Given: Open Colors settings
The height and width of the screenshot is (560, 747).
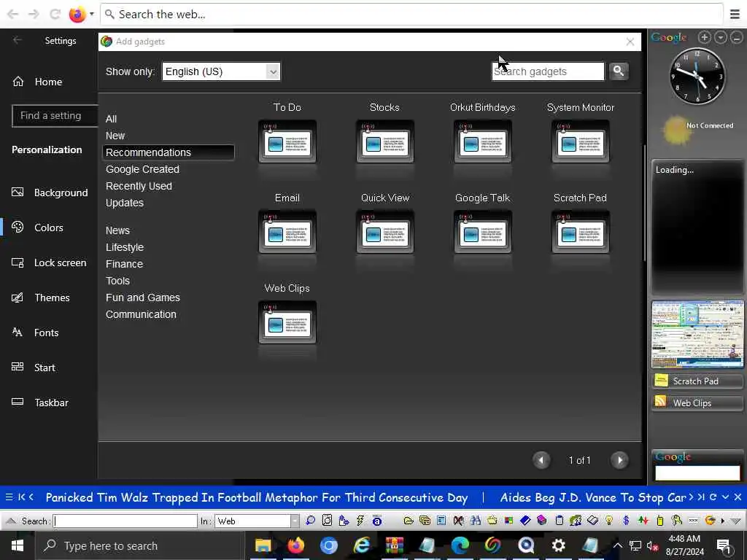Looking at the screenshot, I should (49, 227).
